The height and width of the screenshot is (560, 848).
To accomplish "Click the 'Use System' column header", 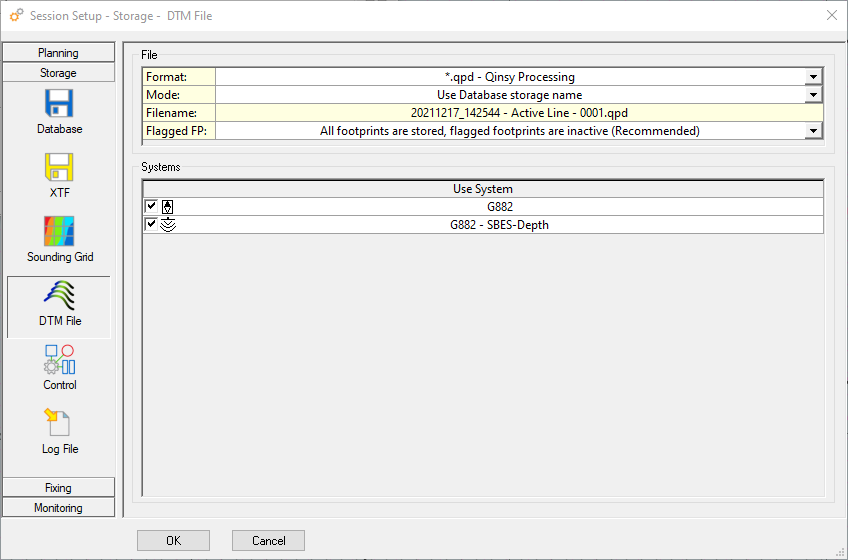I will [x=483, y=189].
